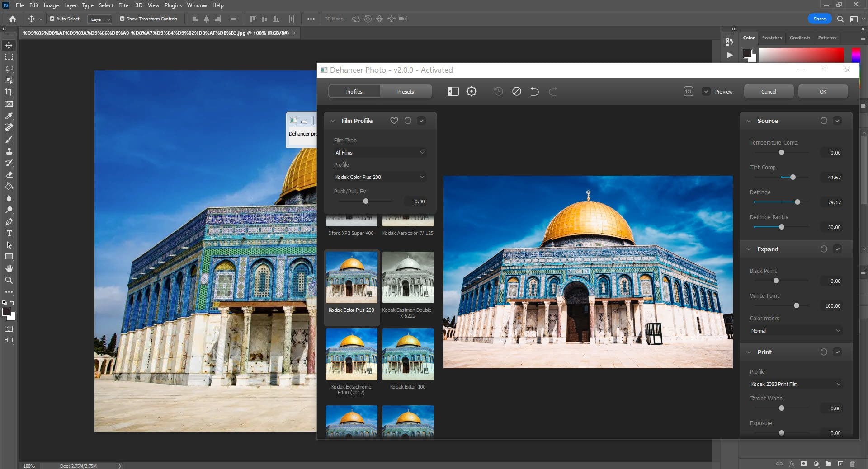Select the Kodak Ektar 100 thumbnail

tap(408, 354)
